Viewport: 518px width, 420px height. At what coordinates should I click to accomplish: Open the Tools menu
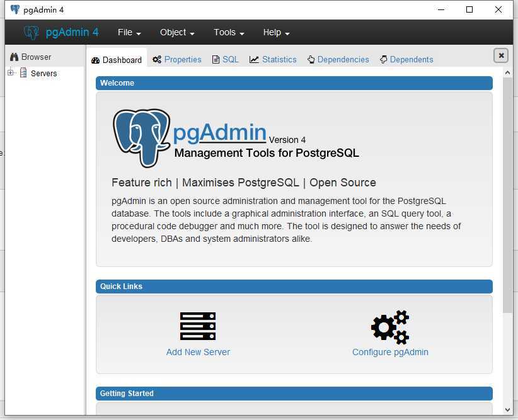pos(229,32)
